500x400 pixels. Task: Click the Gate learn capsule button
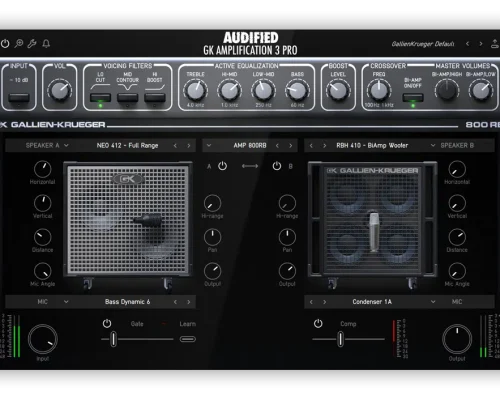click(188, 339)
